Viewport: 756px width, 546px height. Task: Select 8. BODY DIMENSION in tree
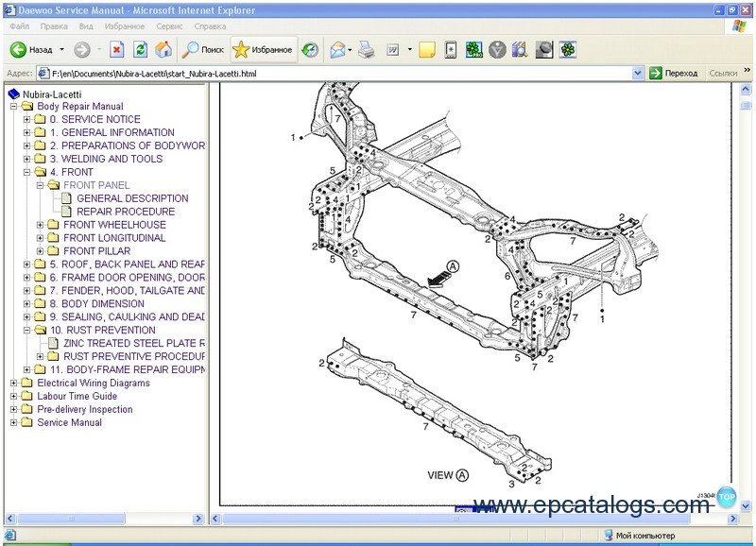click(x=97, y=303)
